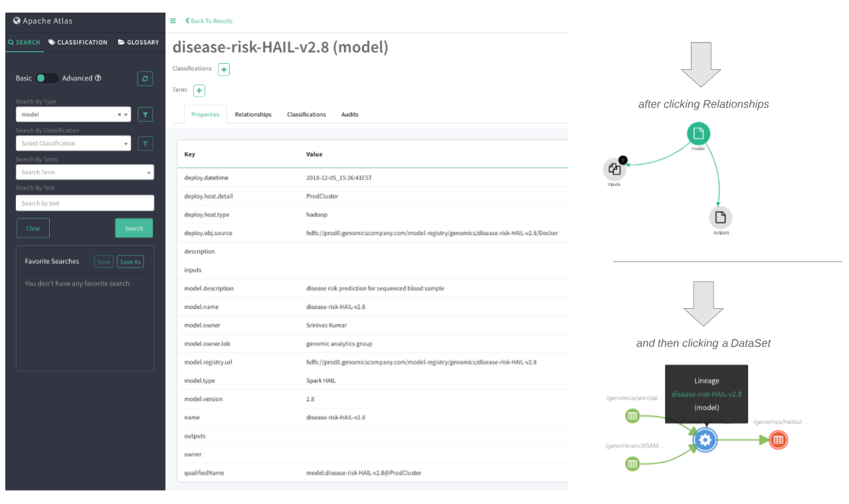Screen dimensions: 849x504
Task: Click the green dataset icon for /genomics/annotat
Action: tap(632, 416)
